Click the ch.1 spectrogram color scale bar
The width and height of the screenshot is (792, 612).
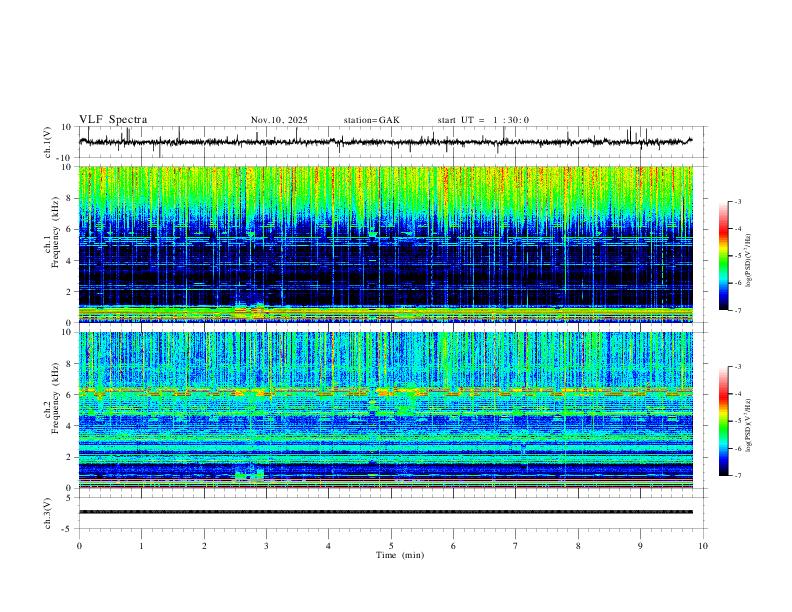(723, 256)
